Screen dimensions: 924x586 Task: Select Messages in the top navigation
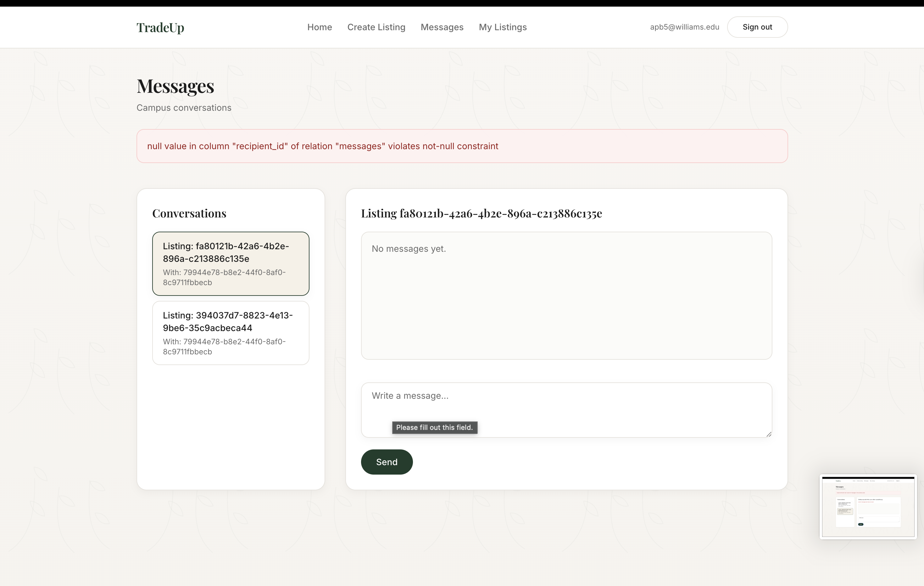[x=442, y=27]
